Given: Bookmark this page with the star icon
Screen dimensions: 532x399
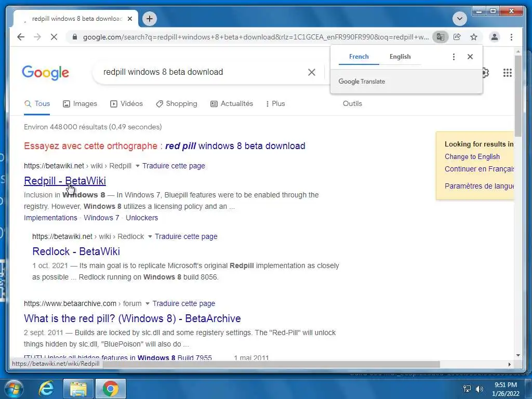Looking at the screenshot, I should tap(474, 37).
